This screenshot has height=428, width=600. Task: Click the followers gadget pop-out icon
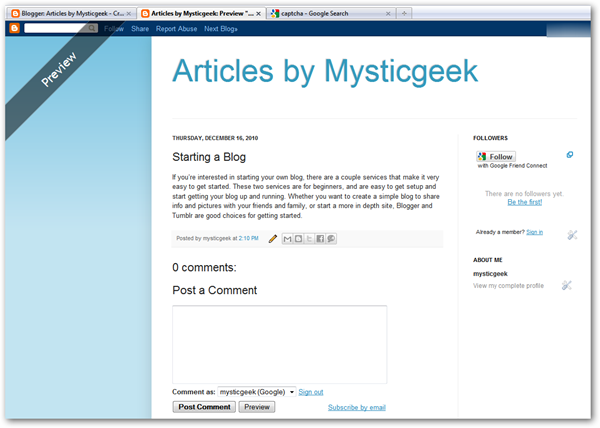[x=569, y=155]
